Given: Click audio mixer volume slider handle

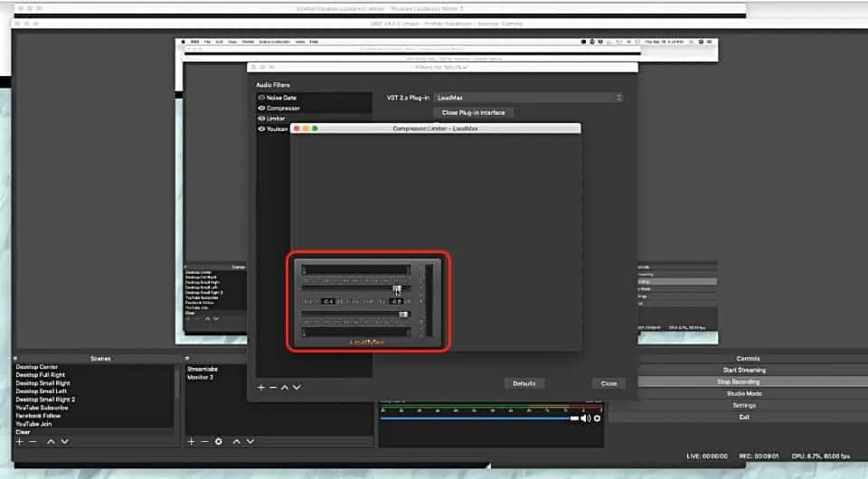Looking at the screenshot, I should [575, 418].
